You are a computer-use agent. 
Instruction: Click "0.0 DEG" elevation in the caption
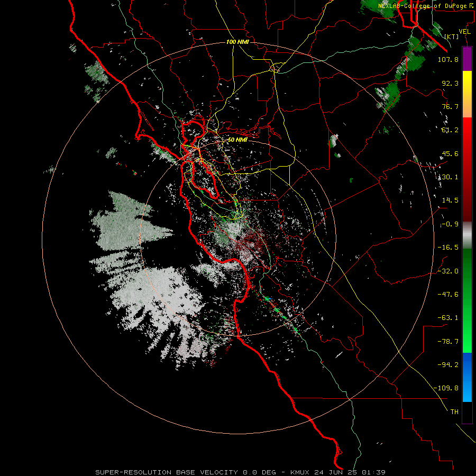(259, 472)
